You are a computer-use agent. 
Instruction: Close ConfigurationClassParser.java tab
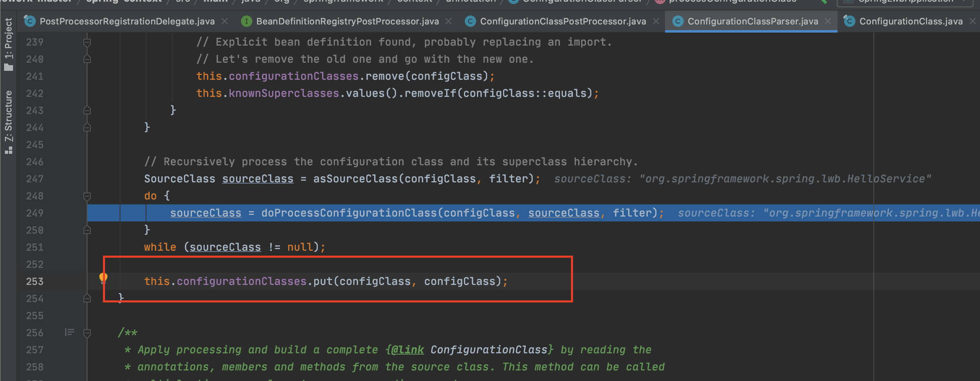(x=828, y=21)
